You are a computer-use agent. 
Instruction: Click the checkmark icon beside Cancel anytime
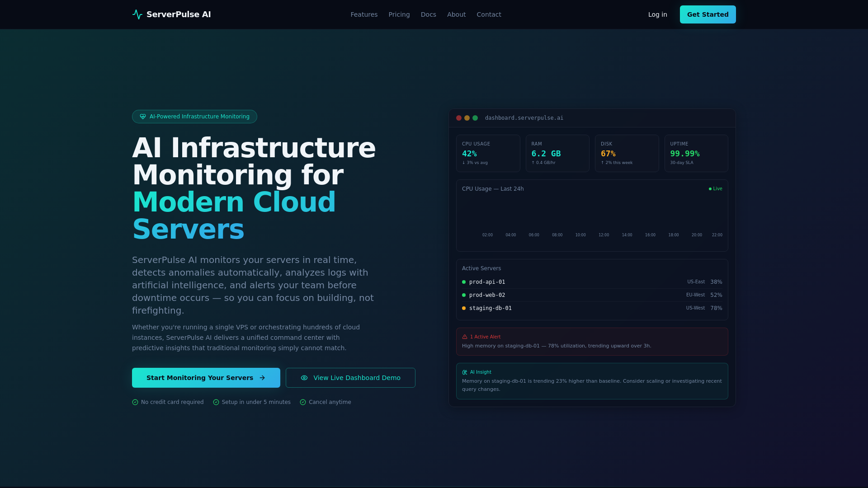coord(303,402)
